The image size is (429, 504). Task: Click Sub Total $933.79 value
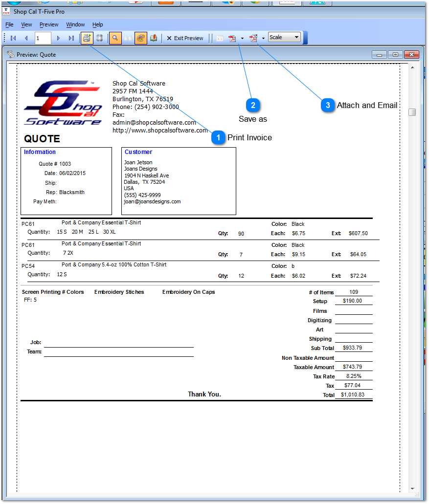353,348
